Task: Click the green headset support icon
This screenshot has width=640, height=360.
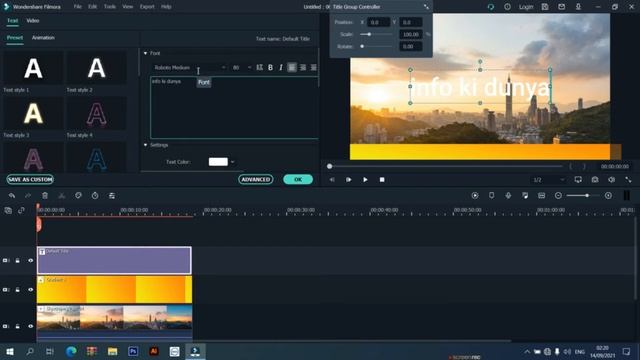Action: [491, 7]
